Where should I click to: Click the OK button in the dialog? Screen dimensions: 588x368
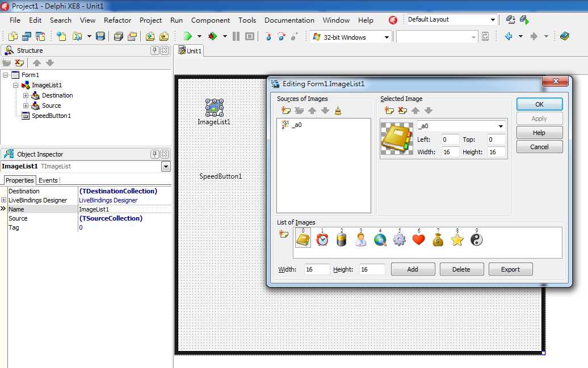click(539, 104)
